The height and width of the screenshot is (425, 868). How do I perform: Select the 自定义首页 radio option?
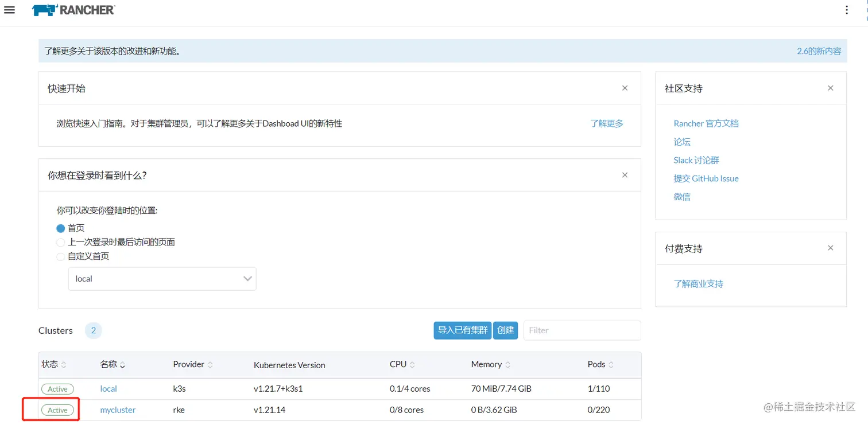point(60,256)
